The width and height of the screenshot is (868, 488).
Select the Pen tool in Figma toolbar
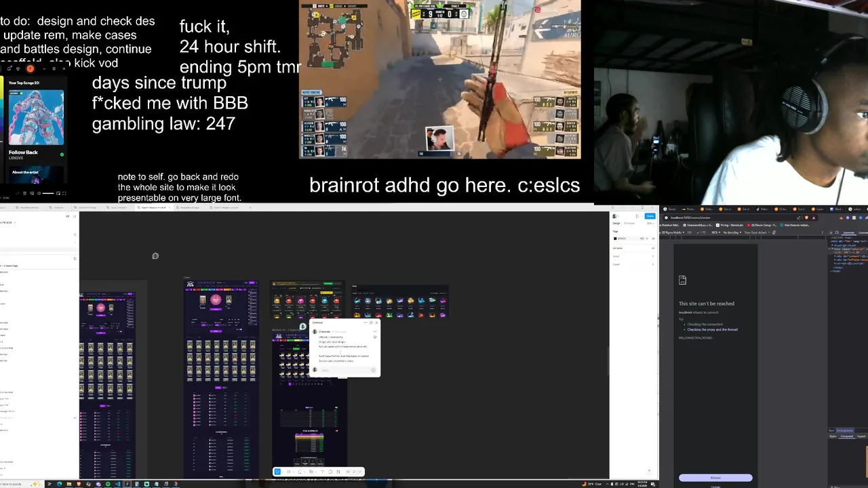coord(311,472)
